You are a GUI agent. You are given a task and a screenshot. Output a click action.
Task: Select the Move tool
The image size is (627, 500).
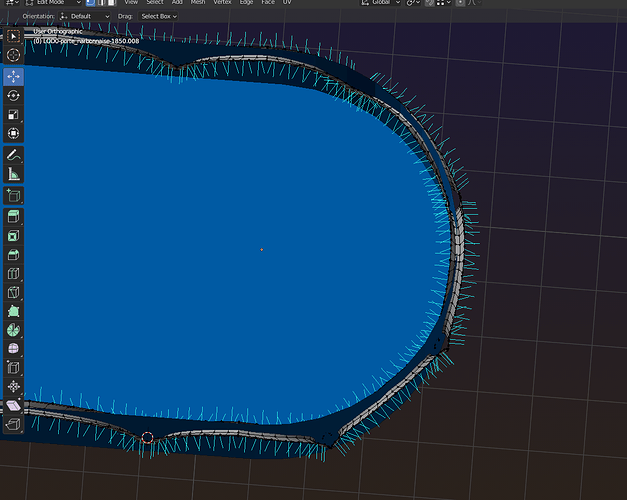click(x=13, y=76)
